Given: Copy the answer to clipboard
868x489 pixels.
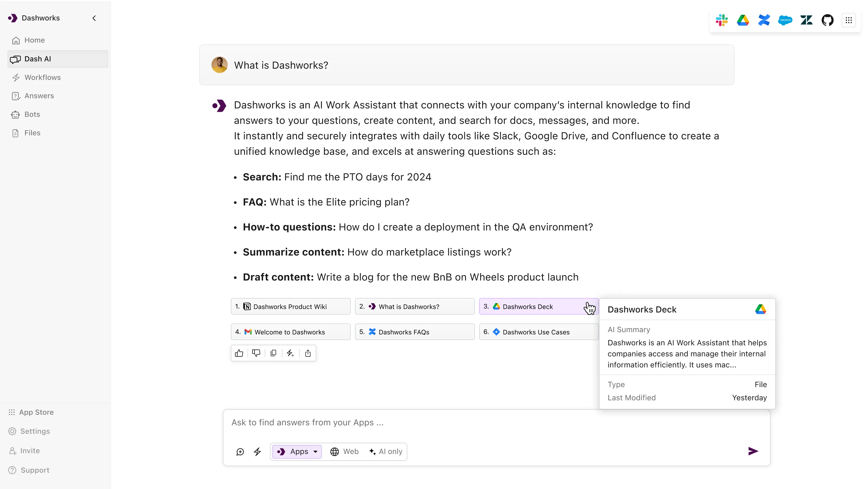Looking at the screenshot, I should click(x=273, y=353).
